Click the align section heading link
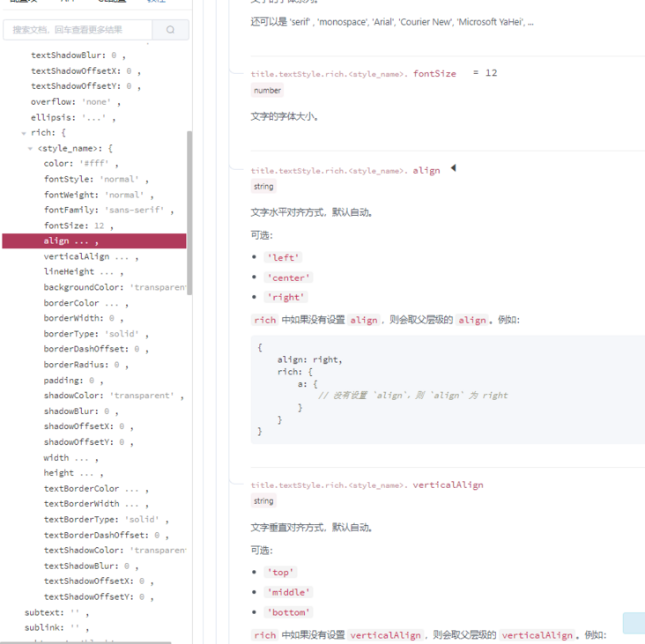645x644 pixels. [x=426, y=171]
